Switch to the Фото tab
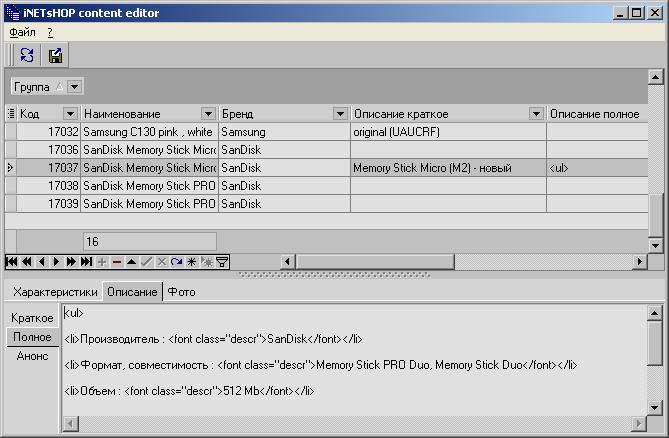 click(x=181, y=292)
